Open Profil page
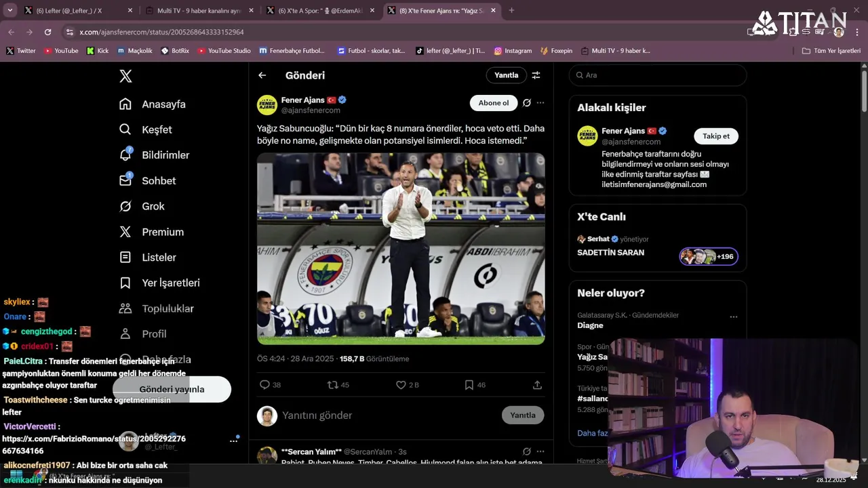 [142, 334]
